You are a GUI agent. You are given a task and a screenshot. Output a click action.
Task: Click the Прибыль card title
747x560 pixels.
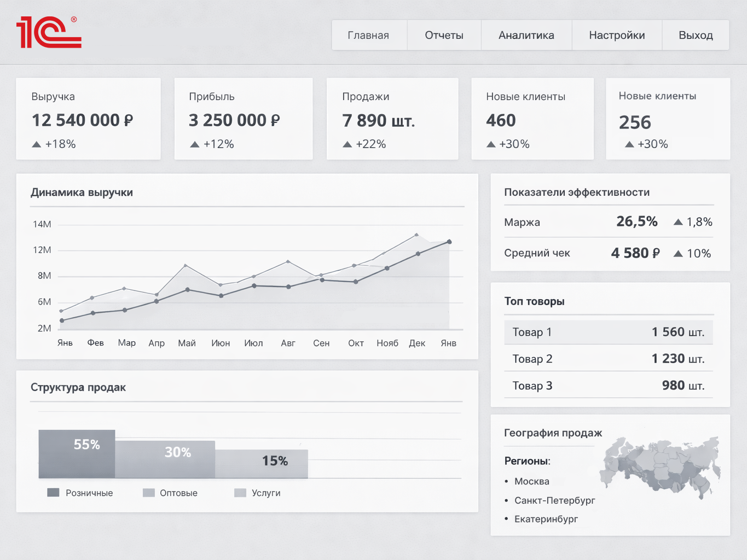[212, 97]
